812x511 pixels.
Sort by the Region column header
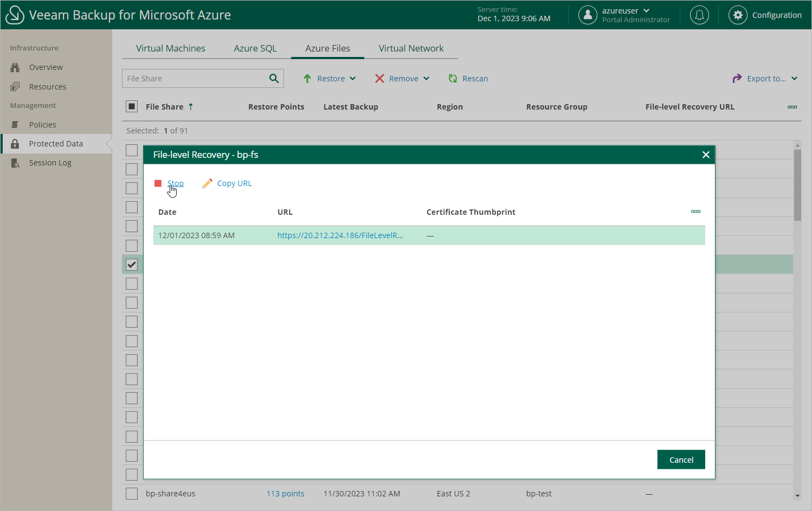point(450,107)
